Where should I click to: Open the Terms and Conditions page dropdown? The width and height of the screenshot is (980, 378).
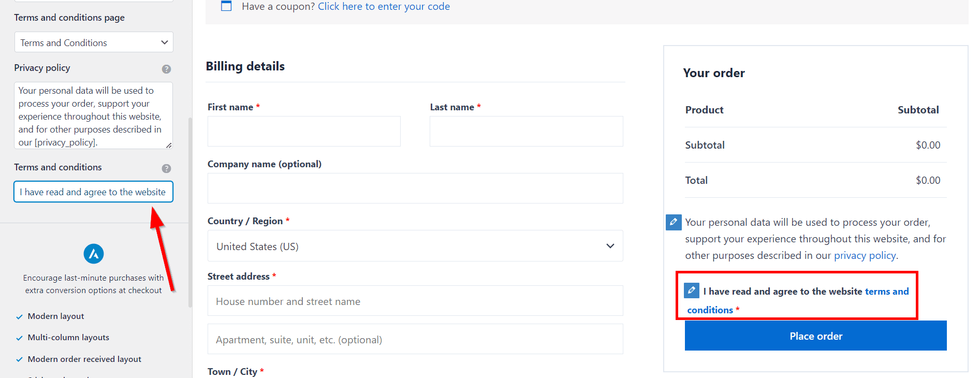[94, 42]
